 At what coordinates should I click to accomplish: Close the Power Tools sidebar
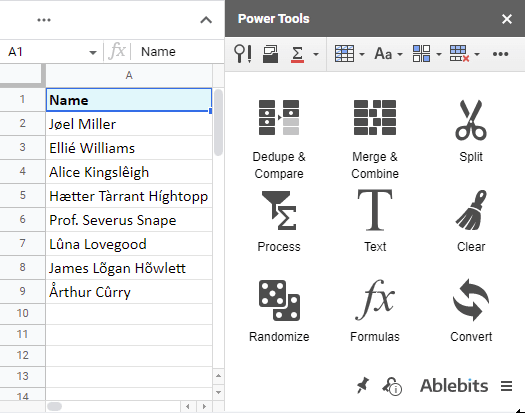pos(507,19)
